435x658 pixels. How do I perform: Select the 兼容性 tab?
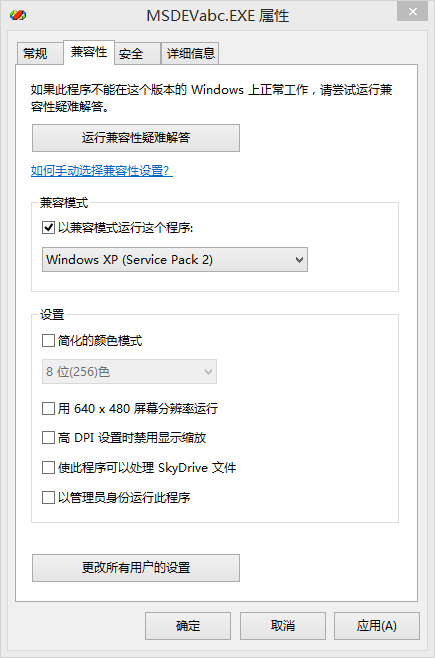[x=89, y=52]
